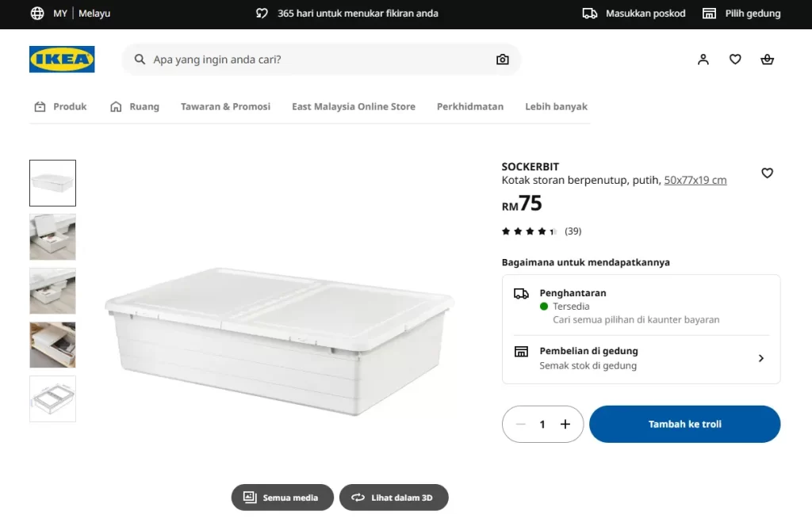Image resolution: width=812 pixels, height=530 pixels.
Task: Open visual search with the camera icon
Action: click(502, 59)
